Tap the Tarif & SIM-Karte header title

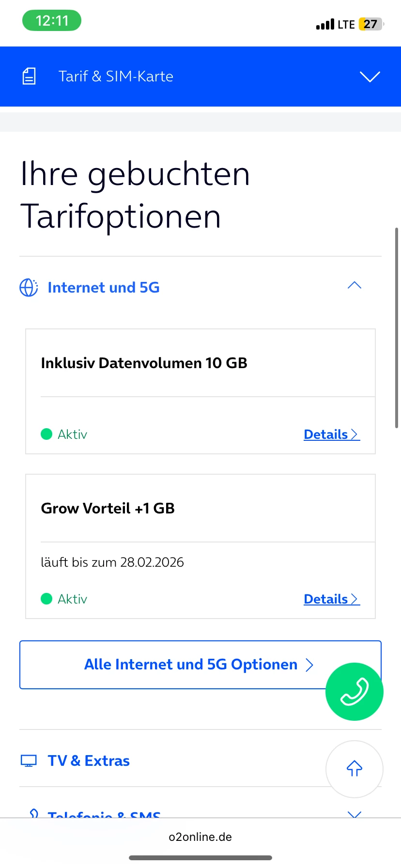click(116, 76)
